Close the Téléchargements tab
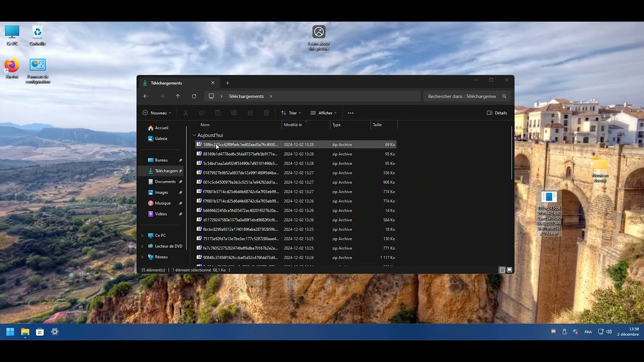 tap(213, 83)
